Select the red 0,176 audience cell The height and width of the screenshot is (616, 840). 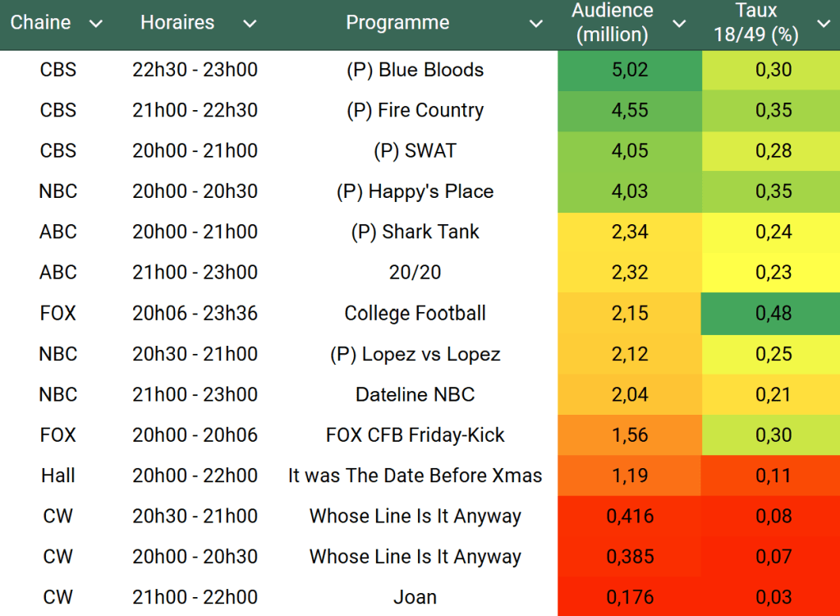[x=630, y=597]
